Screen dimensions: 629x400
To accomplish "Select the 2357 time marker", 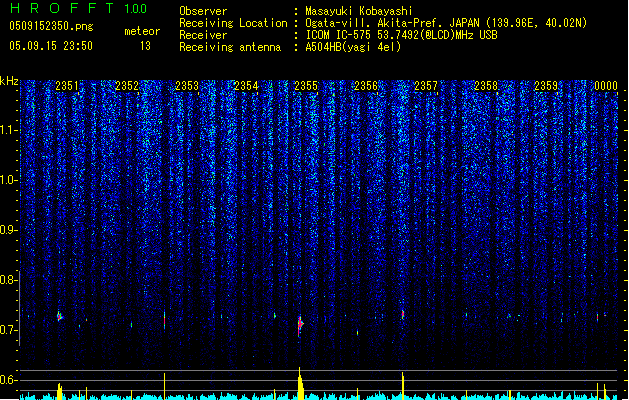I will [426, 86].
